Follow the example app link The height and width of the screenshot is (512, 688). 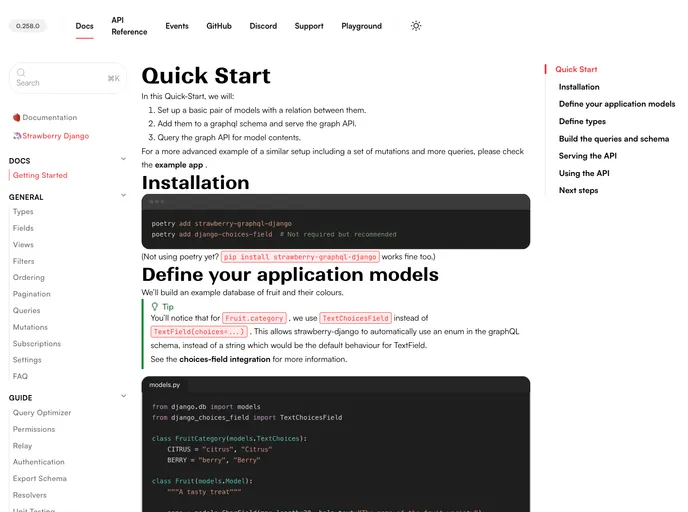click(179, 165)
